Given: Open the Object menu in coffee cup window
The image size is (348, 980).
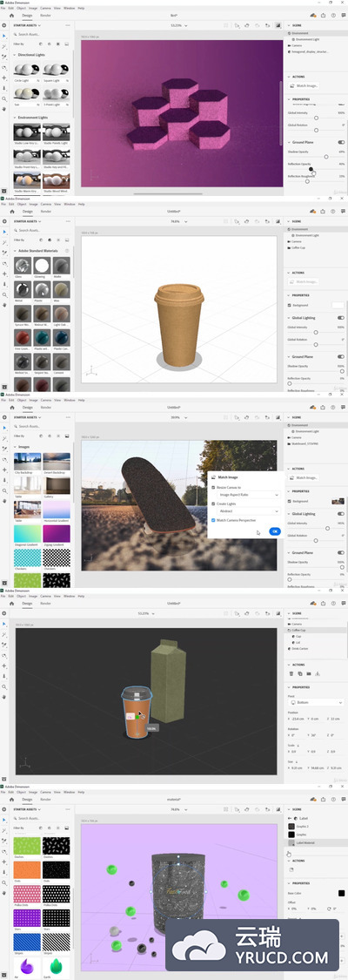Looking at the screenshot, I should 21,204.
